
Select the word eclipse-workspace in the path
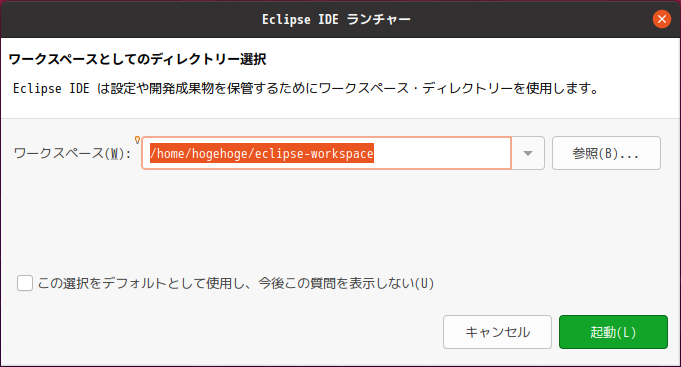click(314, 153)
